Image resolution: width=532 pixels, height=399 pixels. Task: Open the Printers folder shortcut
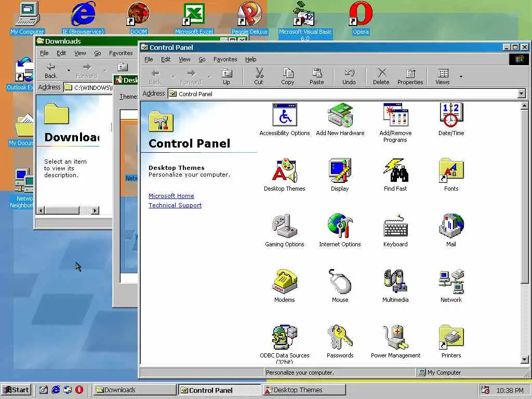coord(451,342)
